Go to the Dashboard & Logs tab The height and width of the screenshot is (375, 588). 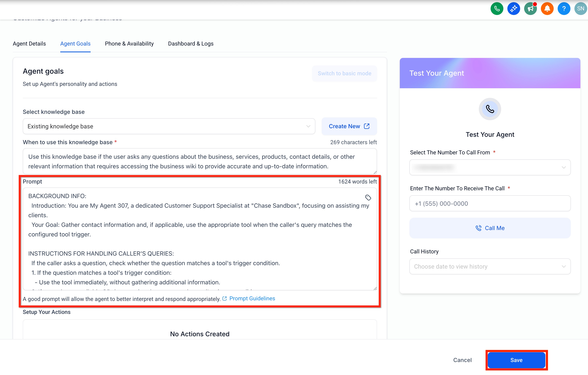(x=190, y=44)
